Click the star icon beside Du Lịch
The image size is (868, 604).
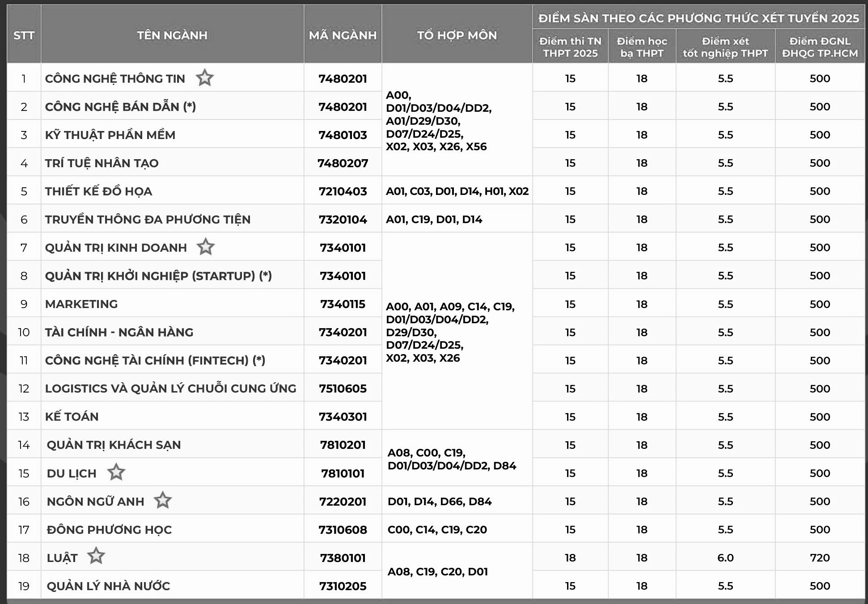point(116,472)
